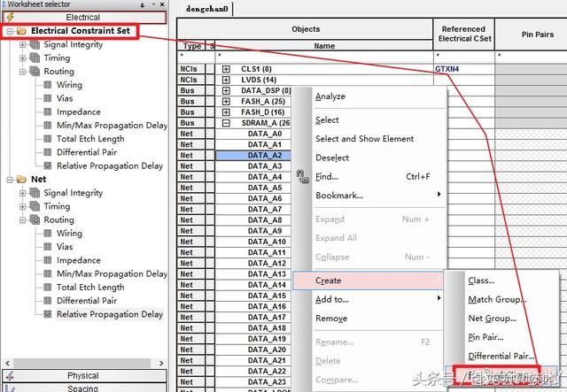Click the binoculars icon beside Find

pos(301,177)
